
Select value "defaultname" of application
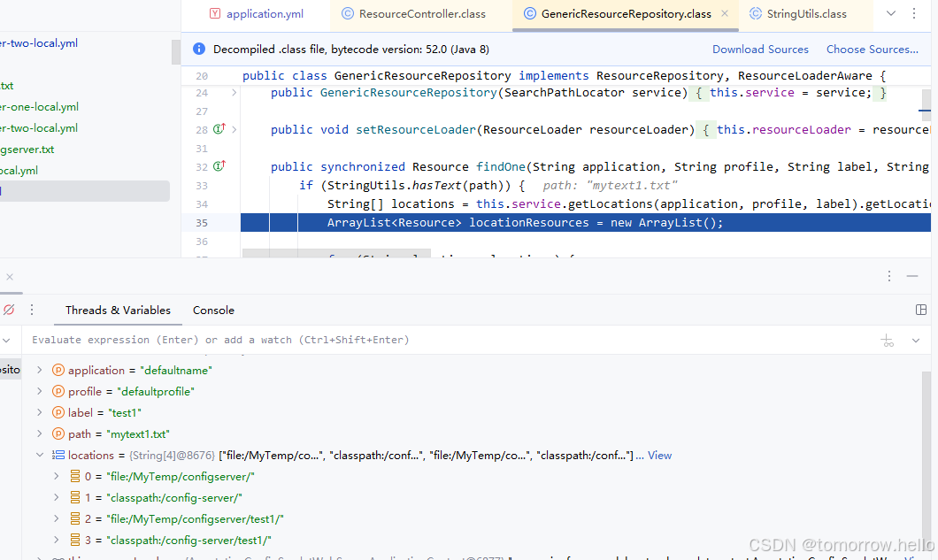(x=176, y=371)
